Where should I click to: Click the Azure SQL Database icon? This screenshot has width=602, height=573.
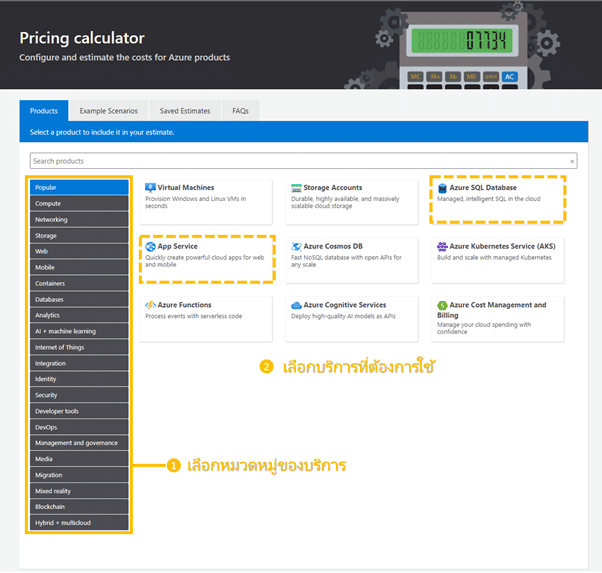pyautogui.click(x=442, y=188)
